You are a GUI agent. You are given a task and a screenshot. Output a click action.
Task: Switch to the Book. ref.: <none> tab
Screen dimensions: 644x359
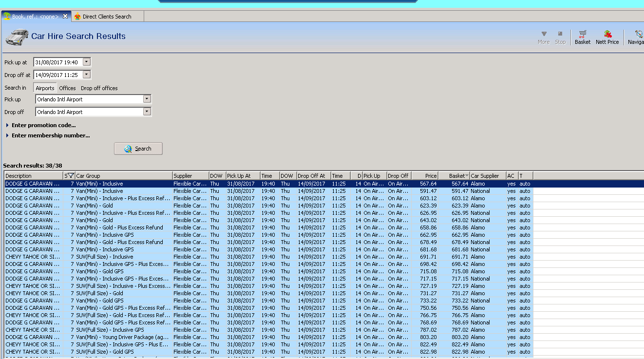(35, 17)
